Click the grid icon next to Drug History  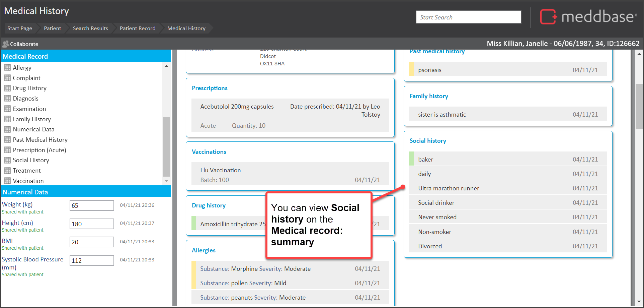tap(7, 88)
